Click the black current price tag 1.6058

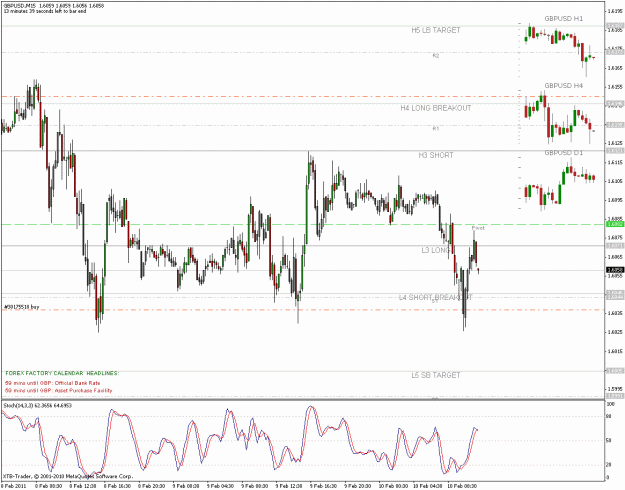point(615,270)
